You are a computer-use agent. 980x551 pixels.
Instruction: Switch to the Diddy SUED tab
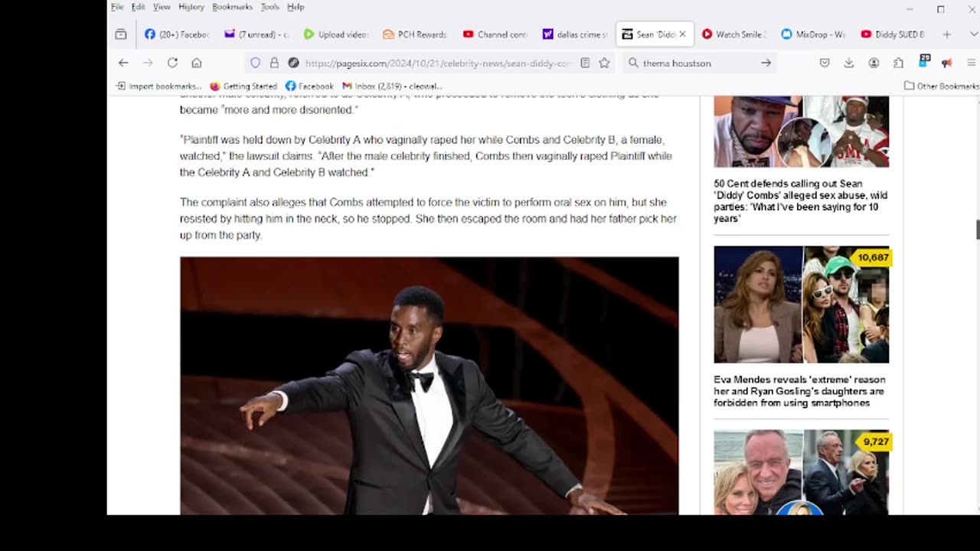pos(893,34)
